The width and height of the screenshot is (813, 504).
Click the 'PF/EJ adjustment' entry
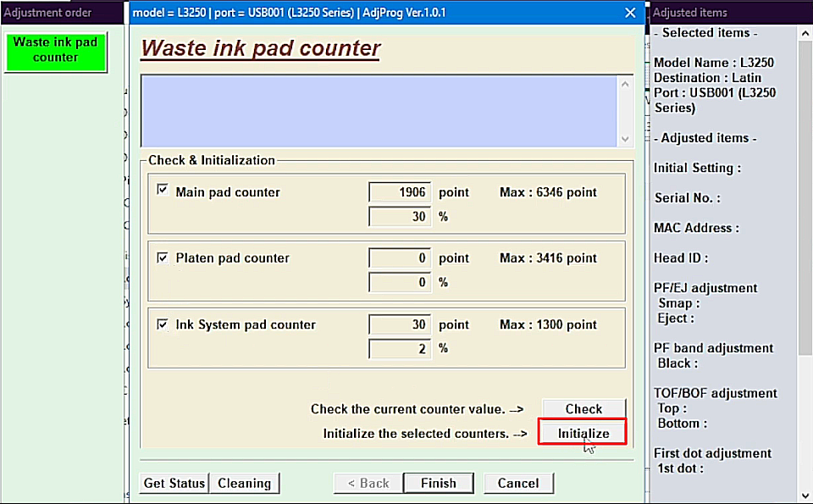[x=705, y=288]
